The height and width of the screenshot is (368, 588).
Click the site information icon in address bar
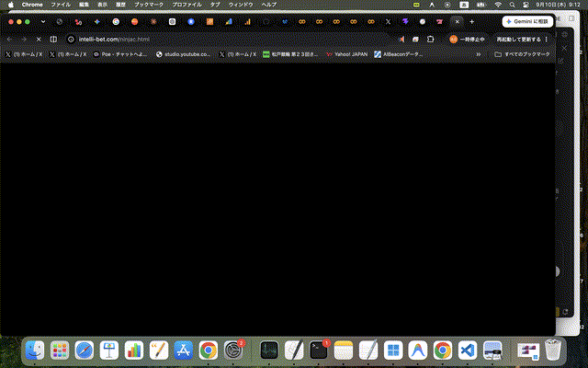[x=71, y=39]
